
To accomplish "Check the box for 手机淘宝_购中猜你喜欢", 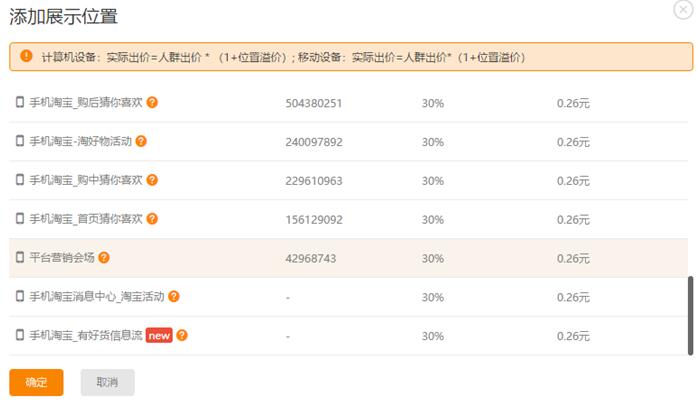I will coord(20,179).
